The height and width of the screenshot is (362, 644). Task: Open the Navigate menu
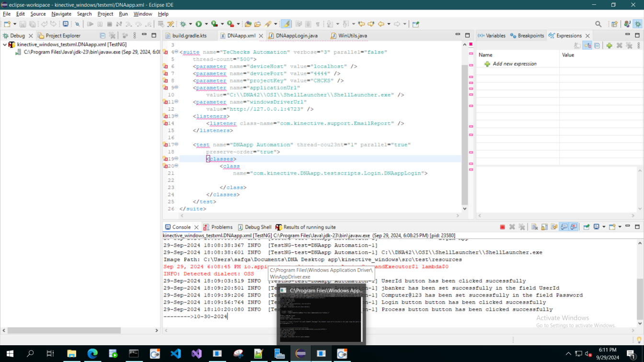point(61,14)
